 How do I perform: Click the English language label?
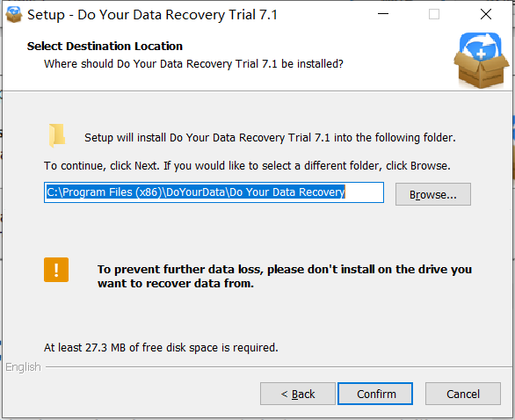(23, 366)
